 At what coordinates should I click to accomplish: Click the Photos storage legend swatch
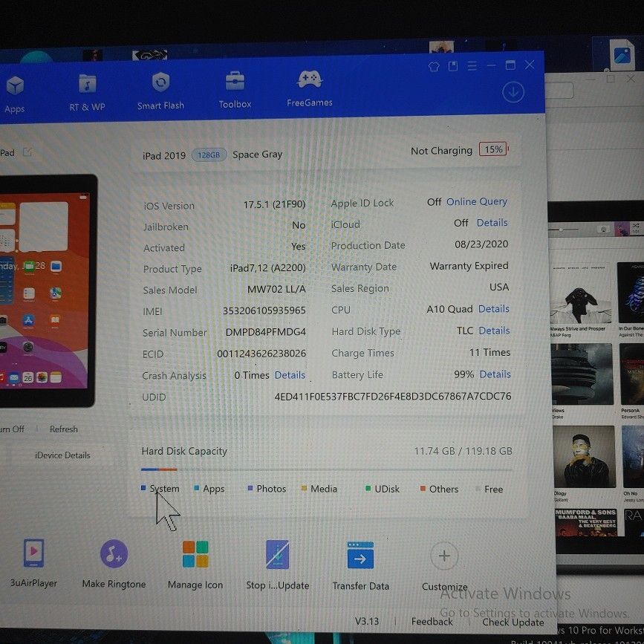tap(250, 488)
